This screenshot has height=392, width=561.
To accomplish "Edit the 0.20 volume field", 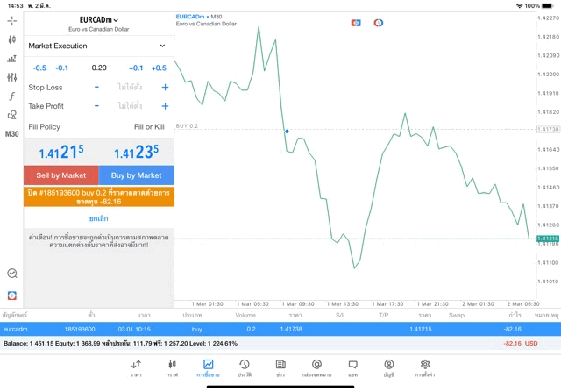I will (99, 68).
